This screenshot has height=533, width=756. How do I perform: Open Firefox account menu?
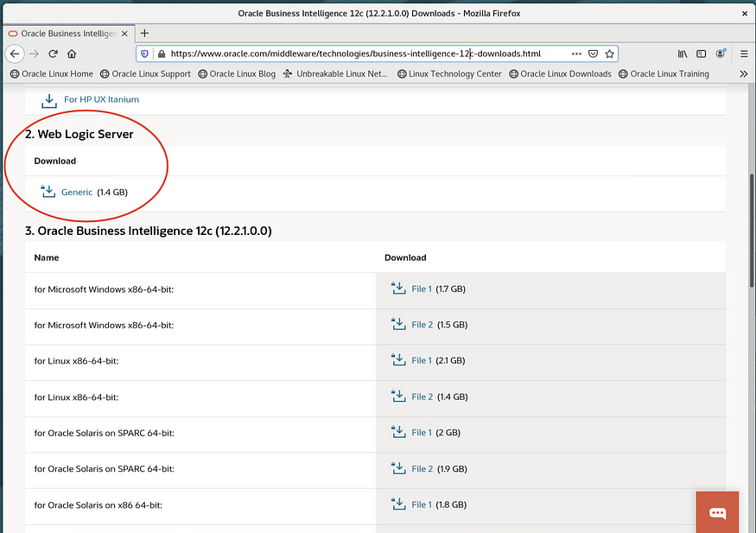721,54
